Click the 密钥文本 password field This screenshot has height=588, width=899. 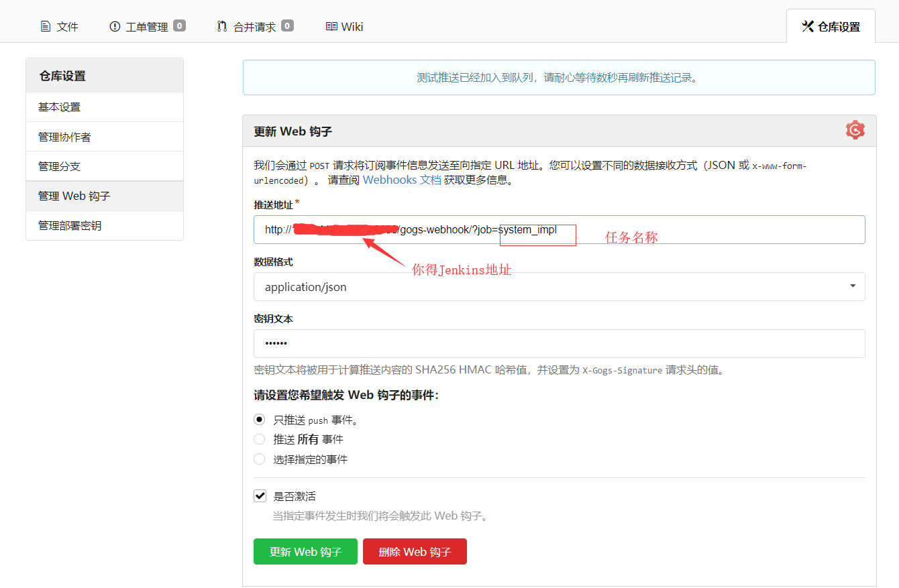pos(559,343)
